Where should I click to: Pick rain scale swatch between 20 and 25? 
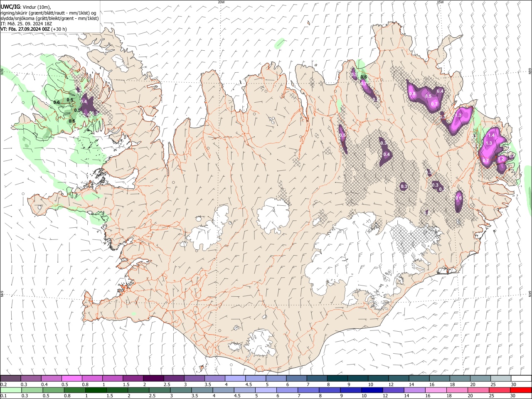[x=478, y=390]
